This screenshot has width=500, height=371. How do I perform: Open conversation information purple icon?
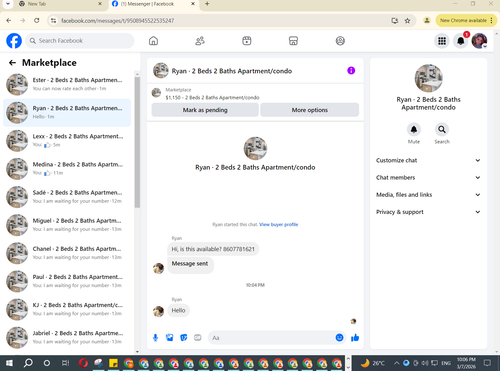pos(351,71)
